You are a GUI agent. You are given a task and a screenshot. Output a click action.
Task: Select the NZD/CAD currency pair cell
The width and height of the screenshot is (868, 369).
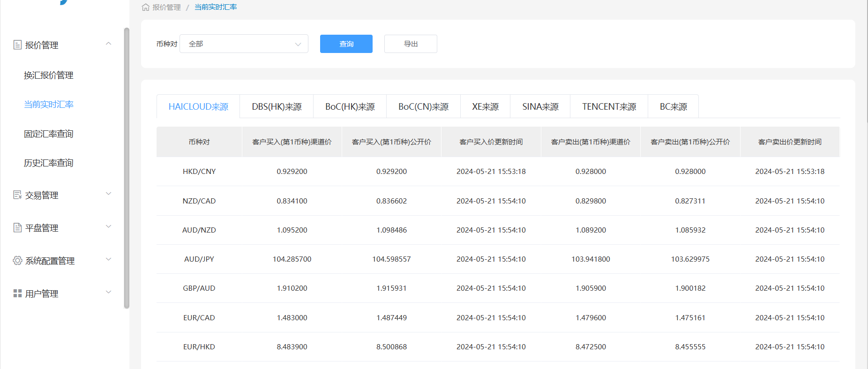[x=199, y=201]
